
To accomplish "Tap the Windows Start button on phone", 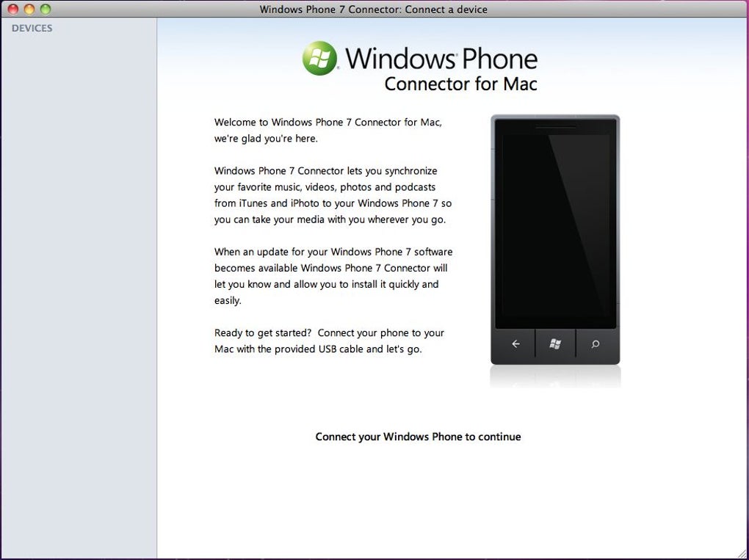I will point(555,343).
